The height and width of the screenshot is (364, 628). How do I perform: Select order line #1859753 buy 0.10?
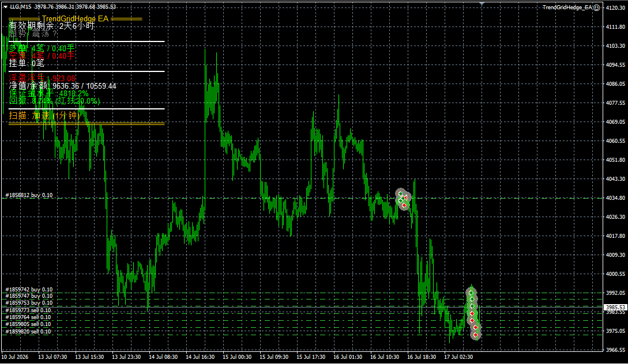(x=29, y=303)
